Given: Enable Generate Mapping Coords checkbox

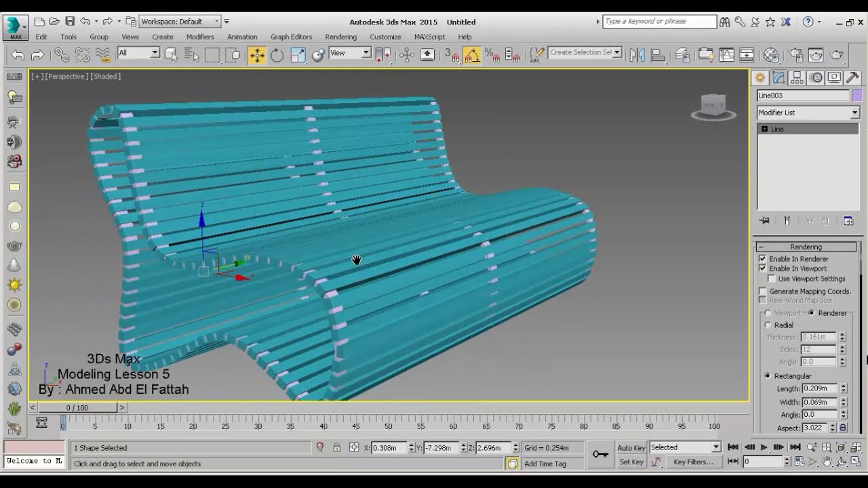Looking at the screenshot, I should coord(763,291).
